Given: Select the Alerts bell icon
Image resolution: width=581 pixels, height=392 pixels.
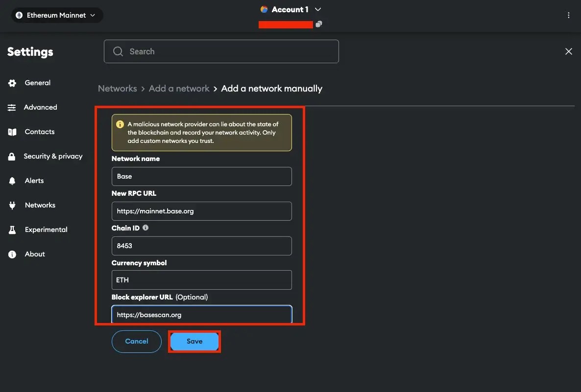Looking at the screenshot, I should [x=12, y=181].
